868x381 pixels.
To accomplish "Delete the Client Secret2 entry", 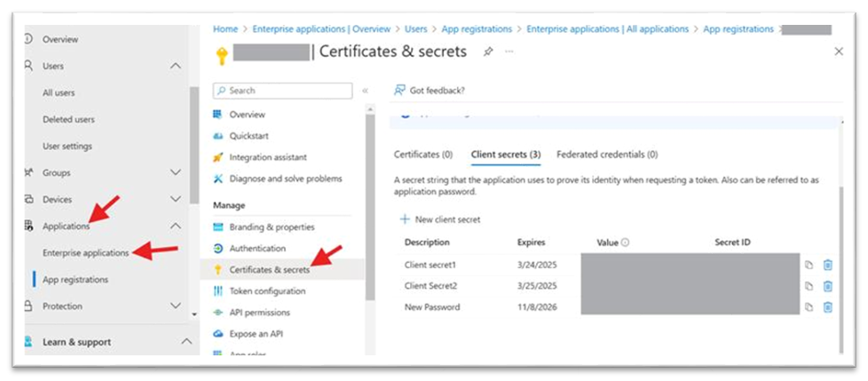I will [827, 286].
